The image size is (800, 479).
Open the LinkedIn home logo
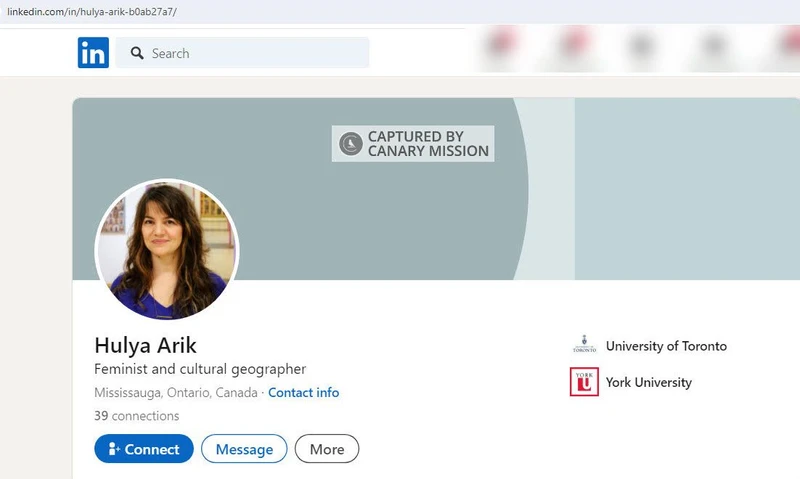(x=93, y=53)
